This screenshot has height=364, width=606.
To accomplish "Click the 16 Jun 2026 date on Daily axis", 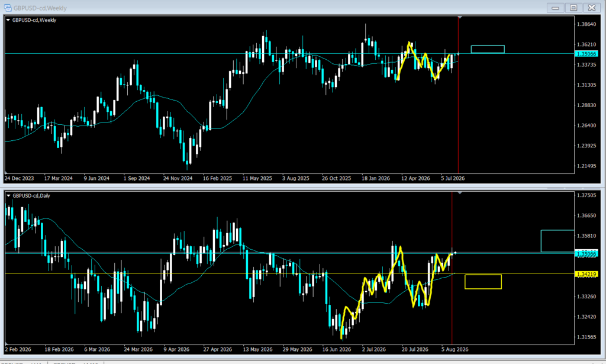I will 337,349.
